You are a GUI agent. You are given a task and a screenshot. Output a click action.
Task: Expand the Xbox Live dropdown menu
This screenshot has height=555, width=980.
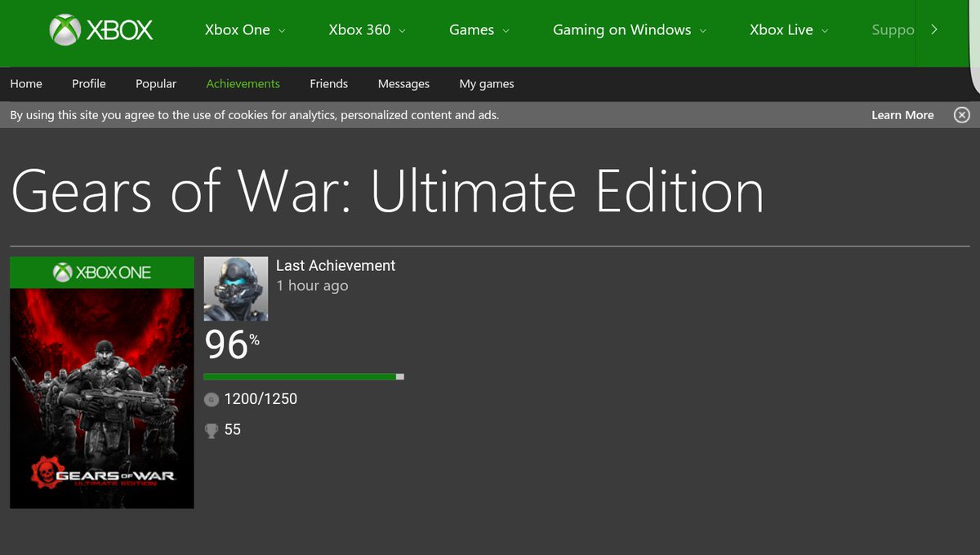(x=789, y=30)
